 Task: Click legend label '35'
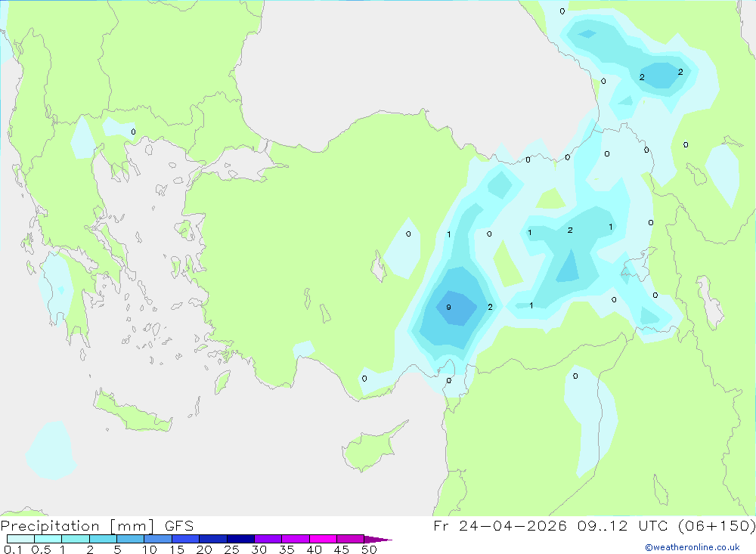(287, 549)
